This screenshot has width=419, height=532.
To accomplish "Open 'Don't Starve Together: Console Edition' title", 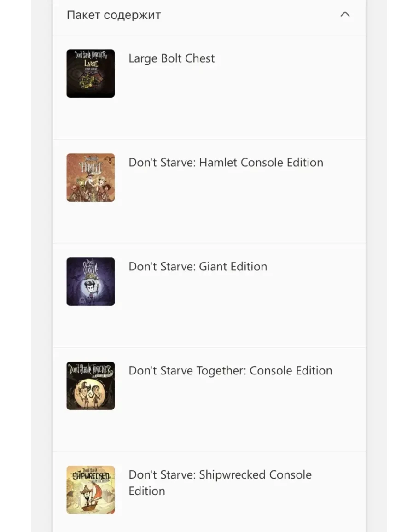I will 230,371.
